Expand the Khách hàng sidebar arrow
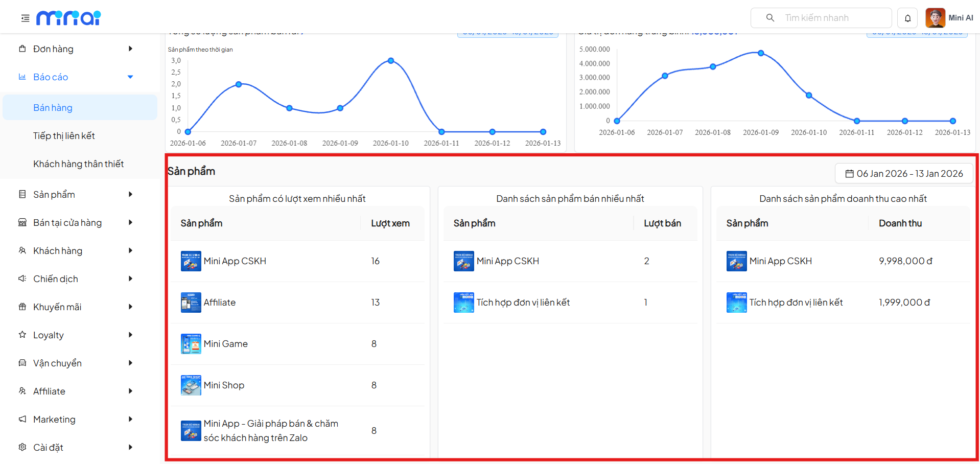Viewport: 980px width, 464px height. (x=130, y=251)
